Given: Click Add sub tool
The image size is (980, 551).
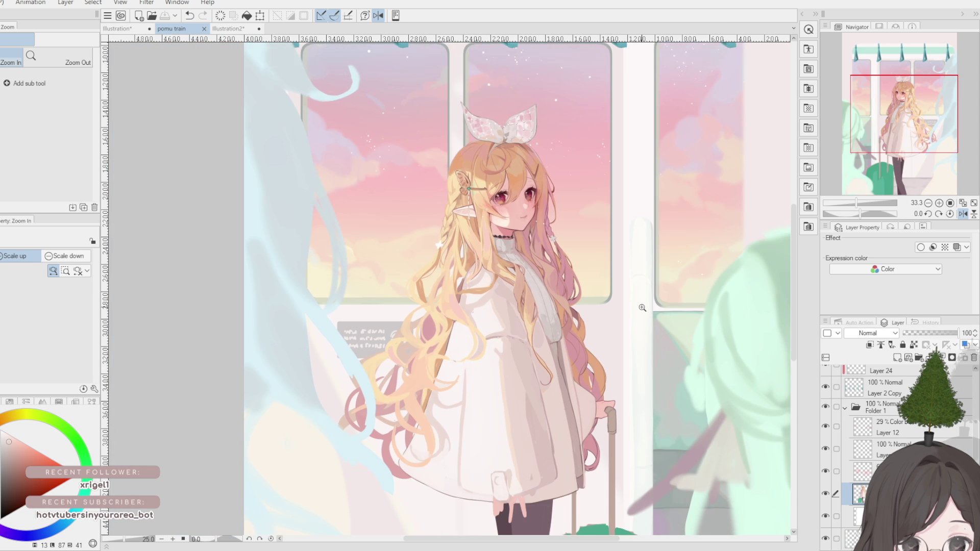Looking at the screenshot, I should (24, 83).
